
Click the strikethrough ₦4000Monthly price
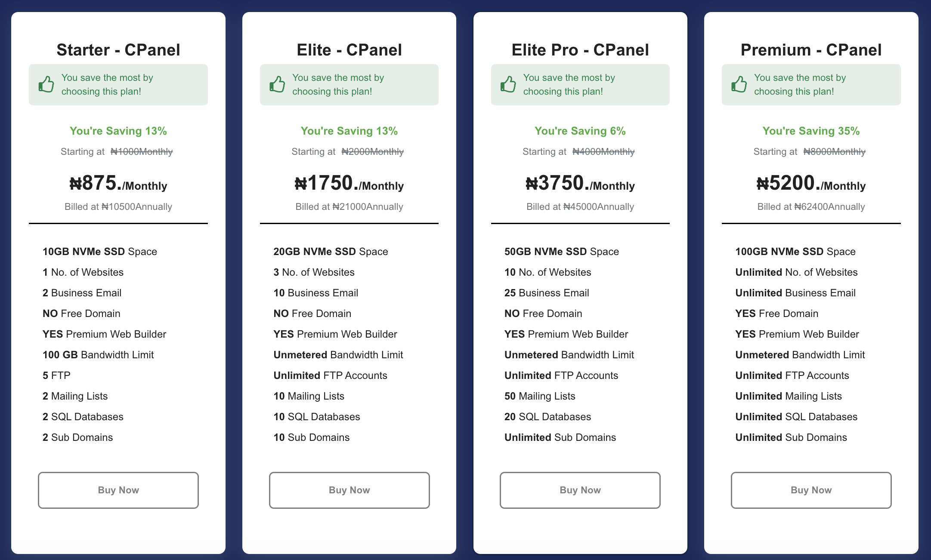[603, 151]
